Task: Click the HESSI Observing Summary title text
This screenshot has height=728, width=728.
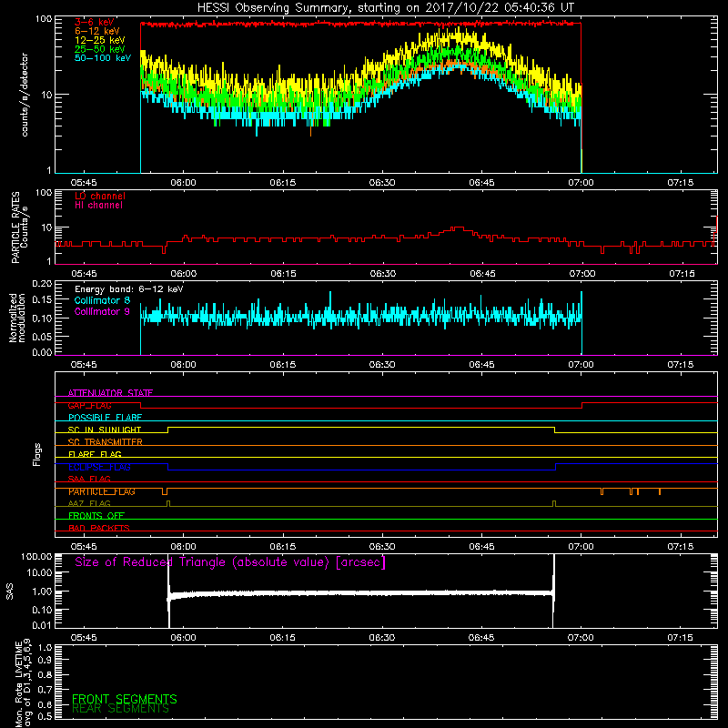Action: (386, 8)
